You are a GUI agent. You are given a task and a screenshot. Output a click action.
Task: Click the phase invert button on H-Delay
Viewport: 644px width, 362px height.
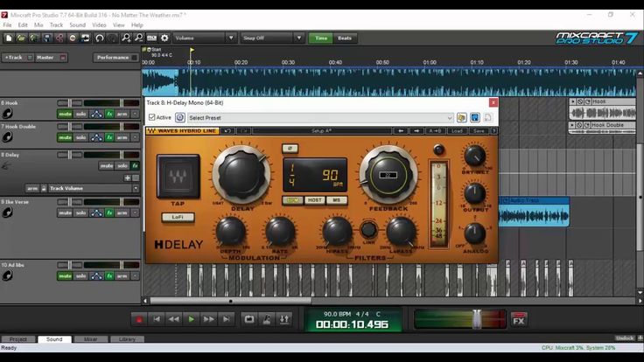tap(290, 149)
